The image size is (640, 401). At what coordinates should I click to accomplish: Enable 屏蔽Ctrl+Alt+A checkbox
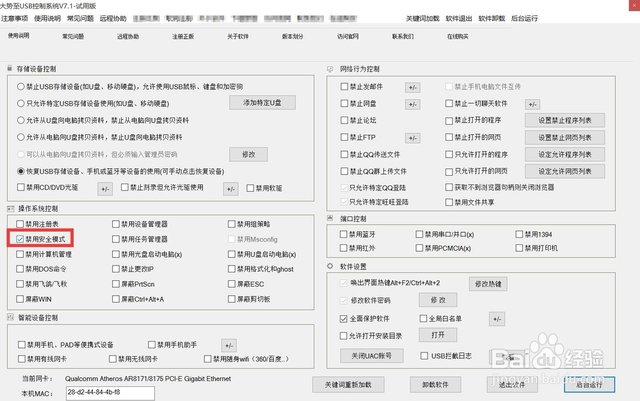(116, 299)
